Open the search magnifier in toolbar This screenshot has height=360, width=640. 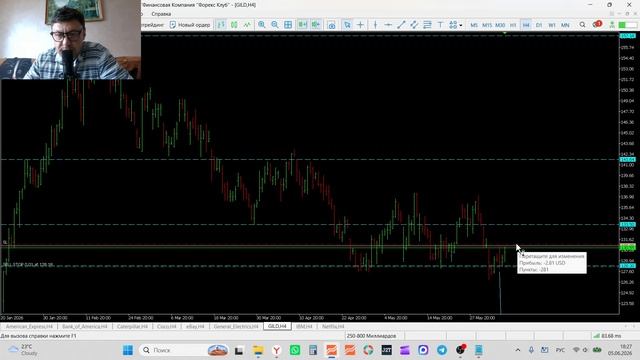tap(582, 25)
